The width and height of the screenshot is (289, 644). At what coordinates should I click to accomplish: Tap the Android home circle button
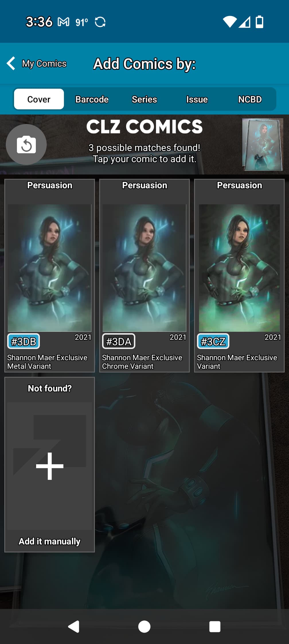144,626
